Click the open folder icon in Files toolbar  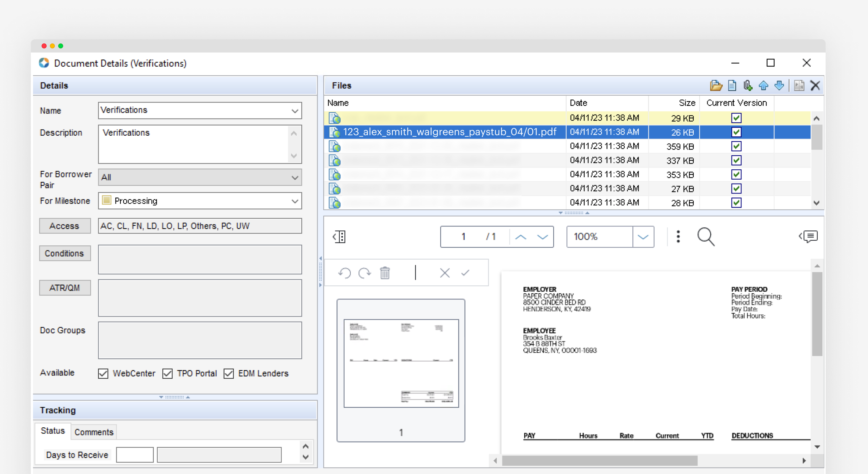pyautogui.click(x=716, y=86)
